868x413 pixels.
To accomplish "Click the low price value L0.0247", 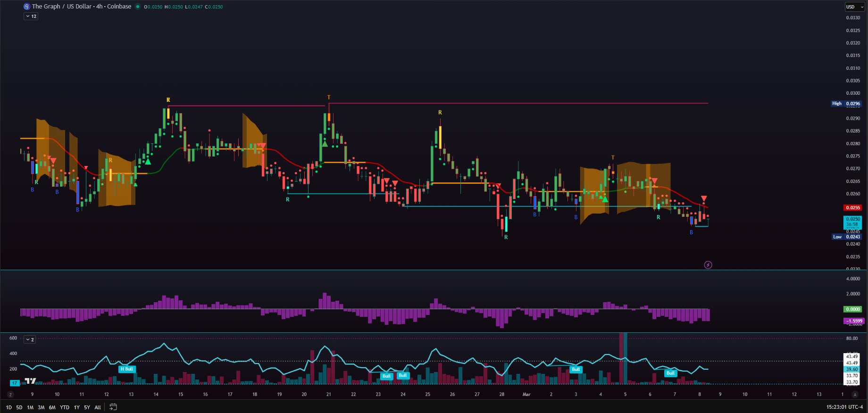I will tap(193, 7).
